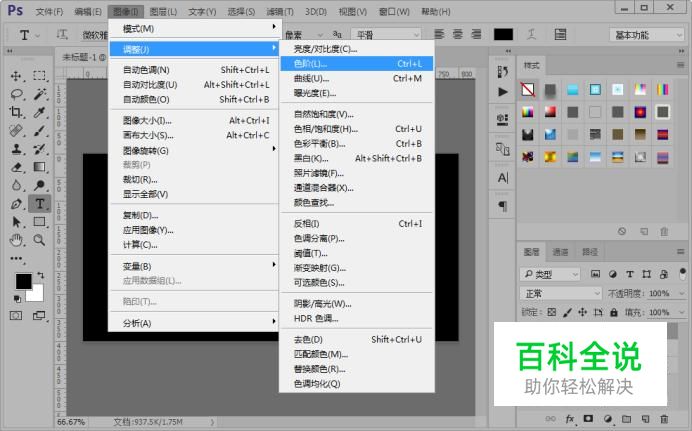The width and height of the screenshot is (692, 431).
Task: Enable the type layer filter
Action: tap(630, 274)
